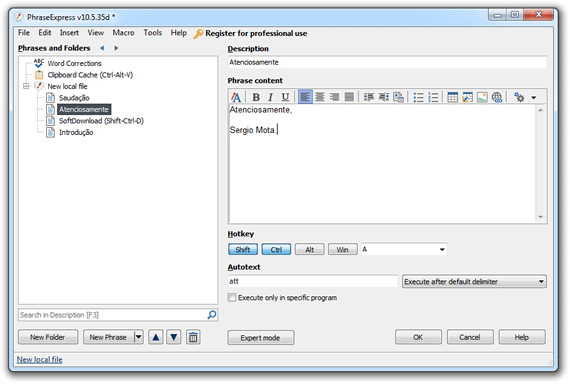Click phrase content scrollbar down arrow
The image size is (570, 384).
[541, 217]
